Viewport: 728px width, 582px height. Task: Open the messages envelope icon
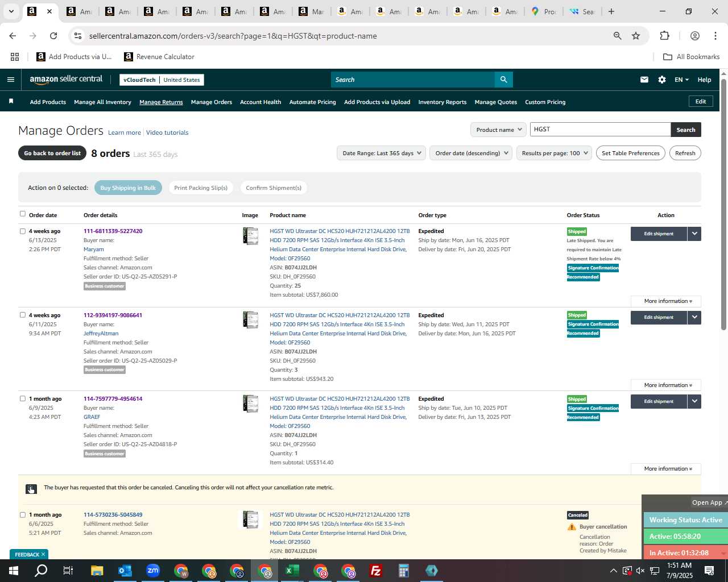(644, 80)
